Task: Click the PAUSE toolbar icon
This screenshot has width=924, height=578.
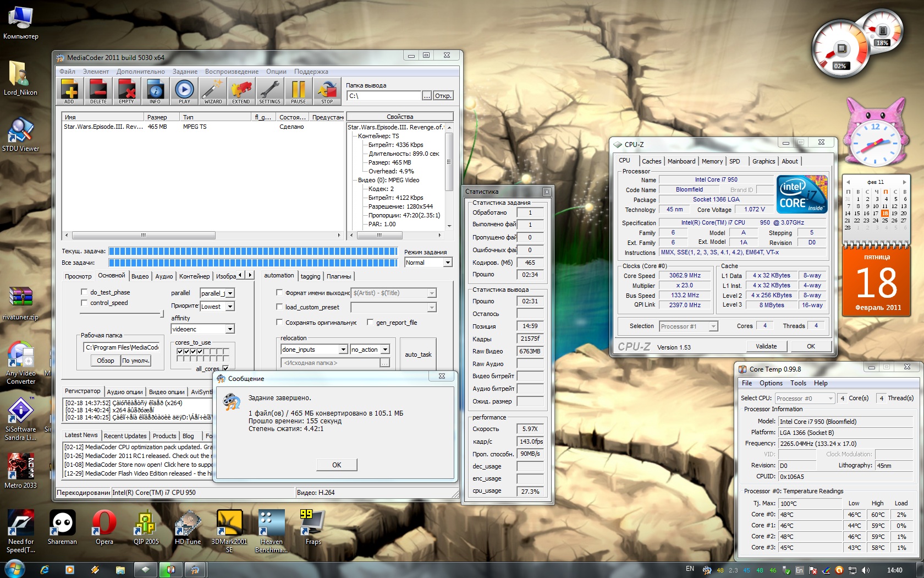Action: point(298,91)
